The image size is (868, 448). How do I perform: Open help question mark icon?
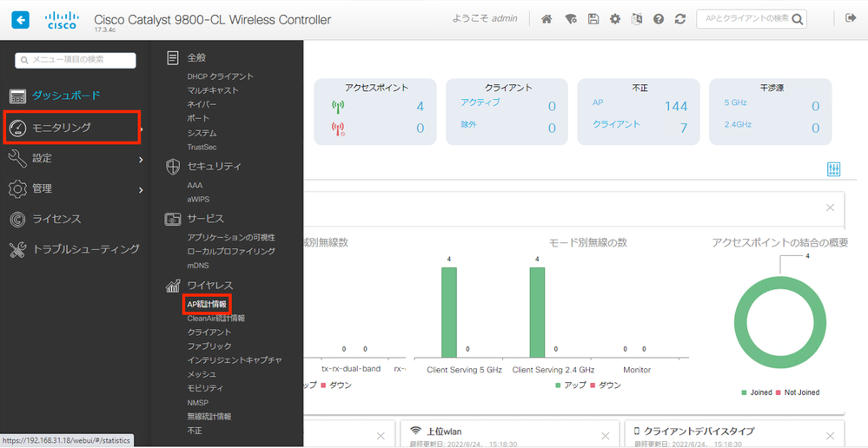coord(659,19)
